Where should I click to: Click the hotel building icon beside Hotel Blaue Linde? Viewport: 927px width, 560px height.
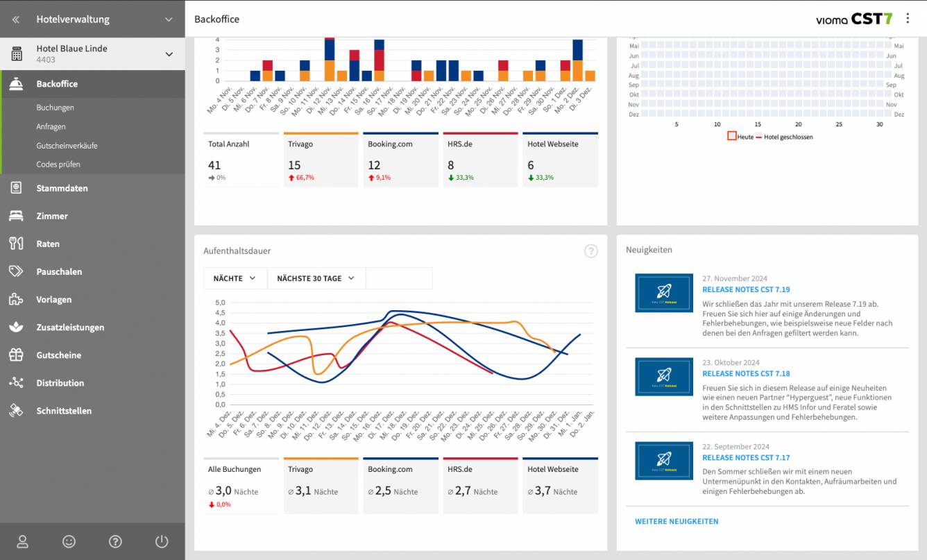(16, 54)
